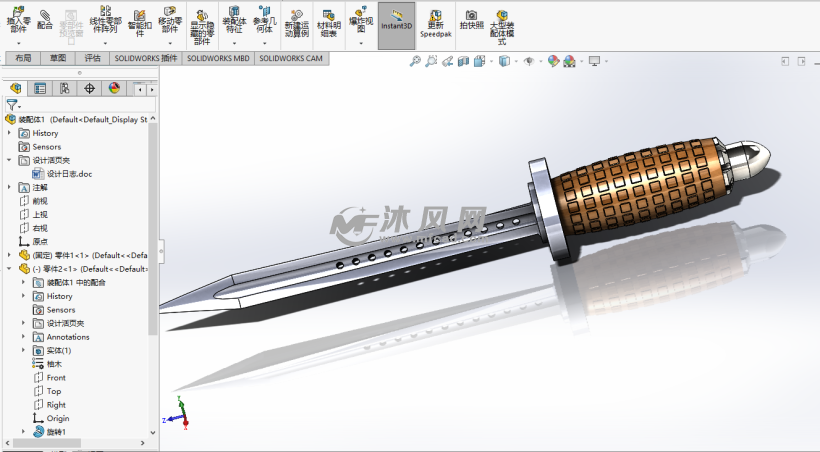Click the Edit Appearance color ball icon
The image size is (820, 452).
(553, 61)
